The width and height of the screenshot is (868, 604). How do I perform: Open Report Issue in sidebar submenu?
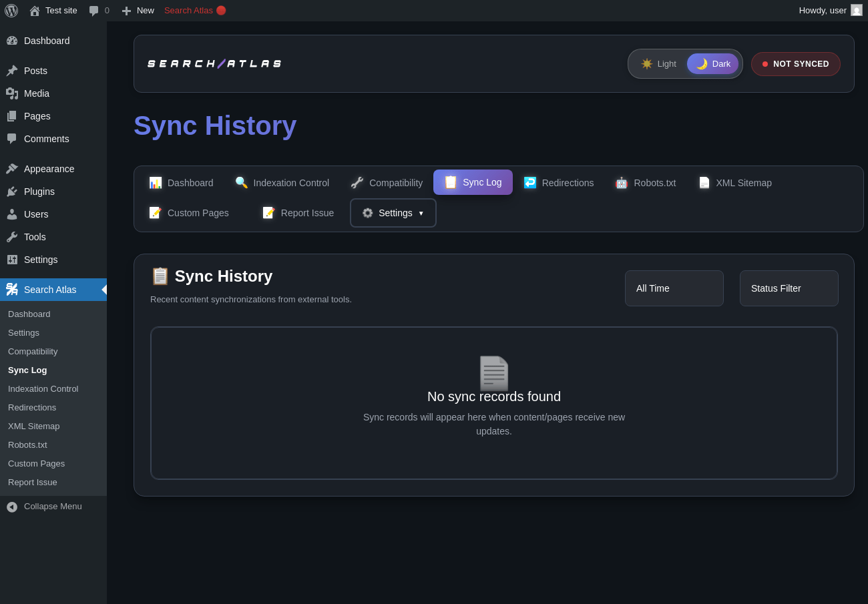[x=33, y=482]
